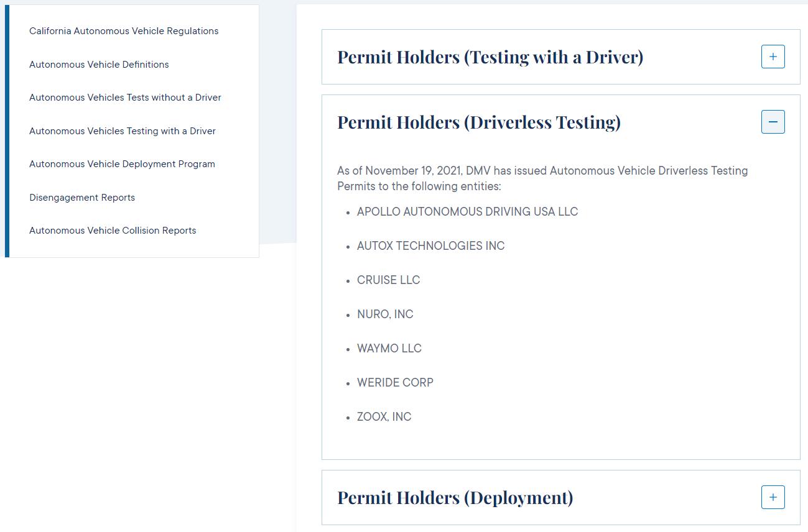Select Autonomous Vehicles Tests without a Driver

[125, 98]
